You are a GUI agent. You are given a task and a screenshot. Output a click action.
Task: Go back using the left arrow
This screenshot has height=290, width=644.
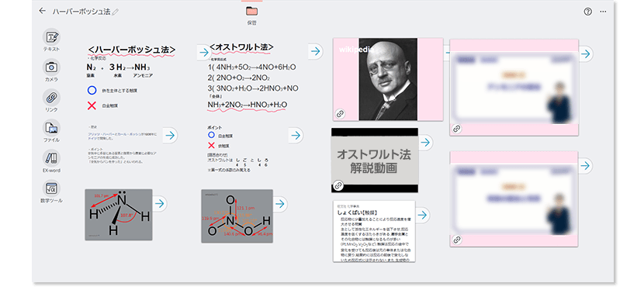pyautogui.click(x=43, y=11)
